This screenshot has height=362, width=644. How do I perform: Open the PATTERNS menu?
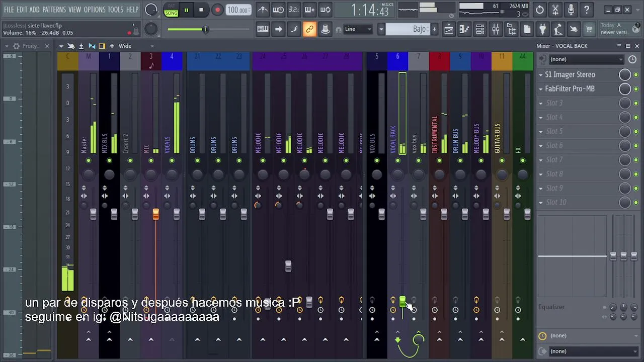click(54, 10)
